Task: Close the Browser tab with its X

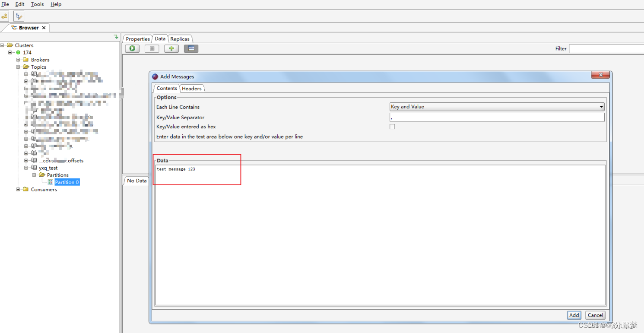Action: coord(44,28)
